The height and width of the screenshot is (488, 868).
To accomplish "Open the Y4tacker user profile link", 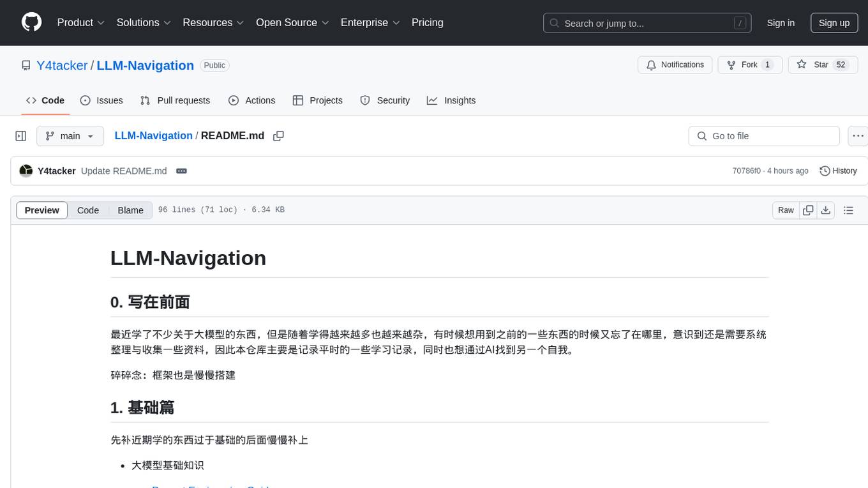I will tap(62, 66).
